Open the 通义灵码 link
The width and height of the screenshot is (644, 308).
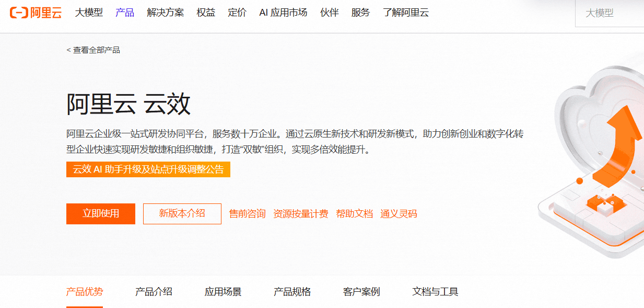pos(399,213)
